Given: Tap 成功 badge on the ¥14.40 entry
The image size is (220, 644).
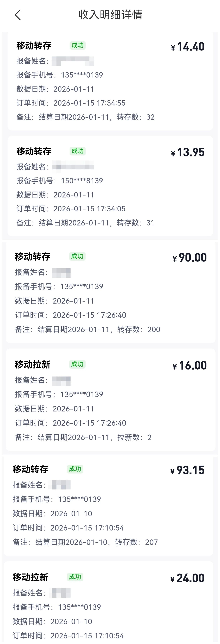Looking at the screenshot, I should 77,45.
